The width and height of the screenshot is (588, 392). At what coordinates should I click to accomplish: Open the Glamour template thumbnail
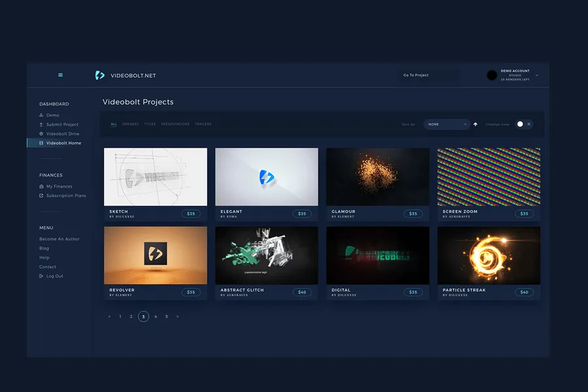pyautogui.click(x=378, y=175)
